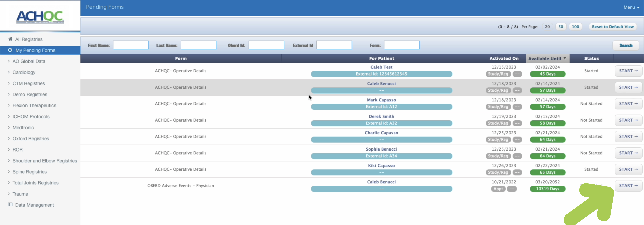Expand Shoulder and Elbow Registries
This screenshot has width=644, height=225.
(x=45, y=161)
